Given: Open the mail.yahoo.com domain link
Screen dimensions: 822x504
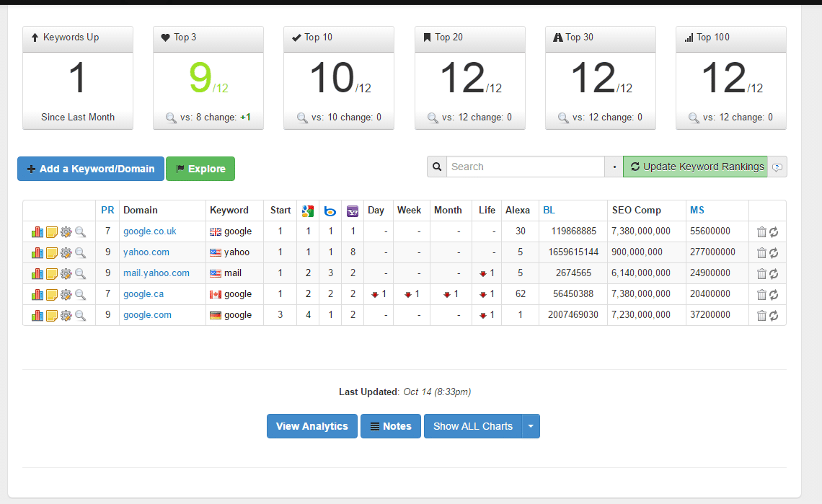Looking at the screenshot, I should point(156,273).
